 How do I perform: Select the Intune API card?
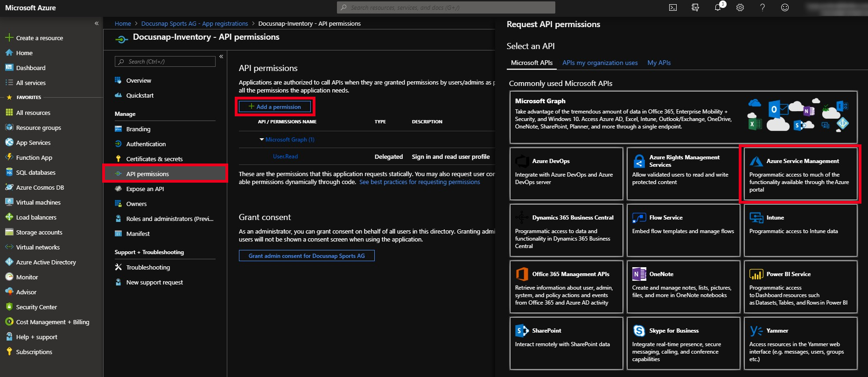tap(800, 230)
